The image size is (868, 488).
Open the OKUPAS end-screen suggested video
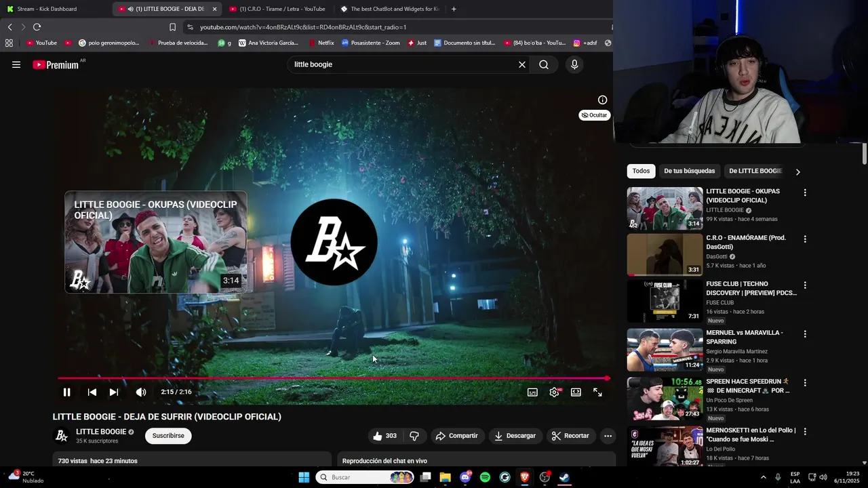pyautogui.click(x=156, y=242)
